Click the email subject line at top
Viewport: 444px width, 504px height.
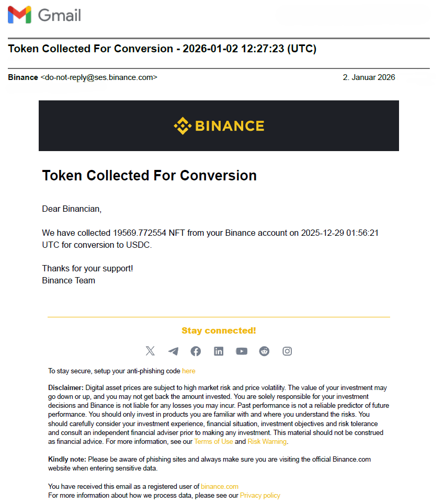click(162, 49)
